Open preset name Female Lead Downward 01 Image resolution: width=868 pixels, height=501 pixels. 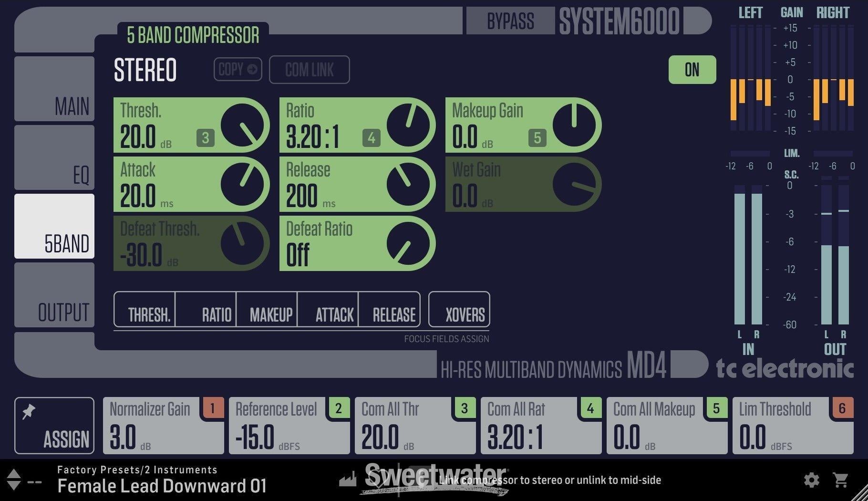(162, 486)
